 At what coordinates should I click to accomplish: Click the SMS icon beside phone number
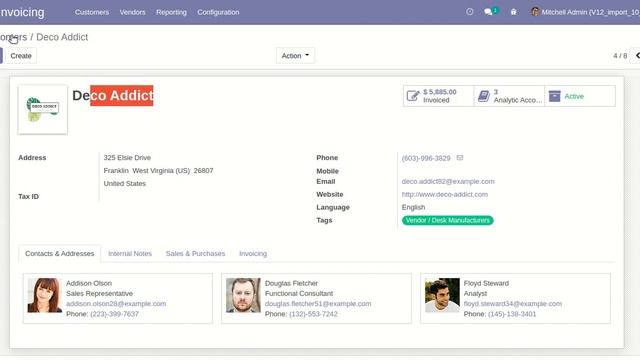[x=460, y=158]
